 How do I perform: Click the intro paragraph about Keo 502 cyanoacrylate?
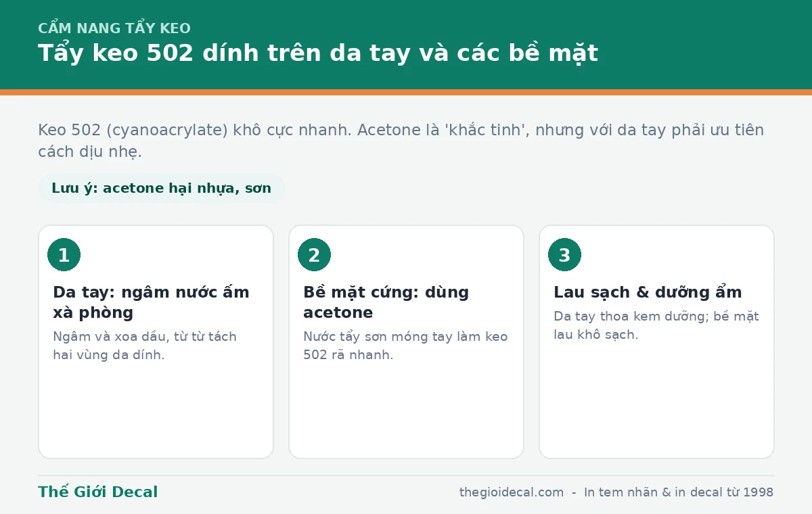pyautogui.click(x=401, y=141)
